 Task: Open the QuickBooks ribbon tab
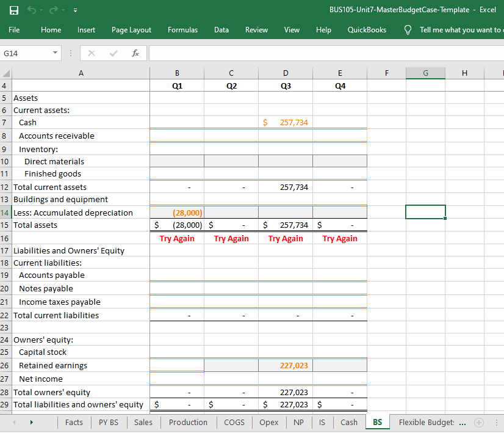coord(367,30)
